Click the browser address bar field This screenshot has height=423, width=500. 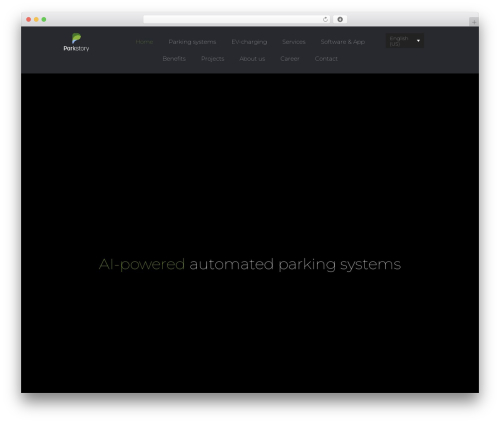(x=237, y=19)
